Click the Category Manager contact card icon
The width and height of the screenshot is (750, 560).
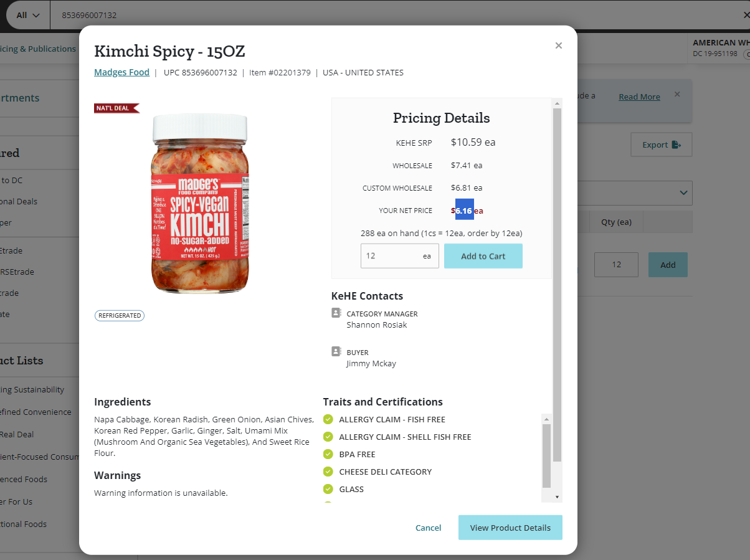(336, 313)
